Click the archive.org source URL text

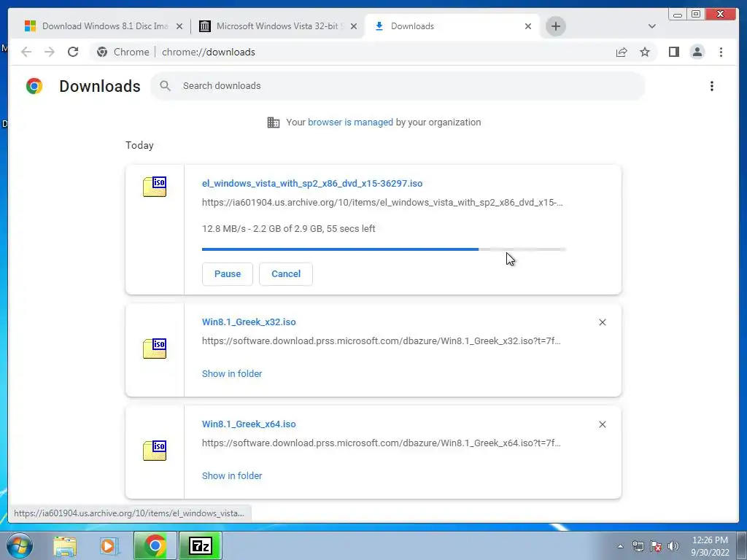click(x=382, y=203)
